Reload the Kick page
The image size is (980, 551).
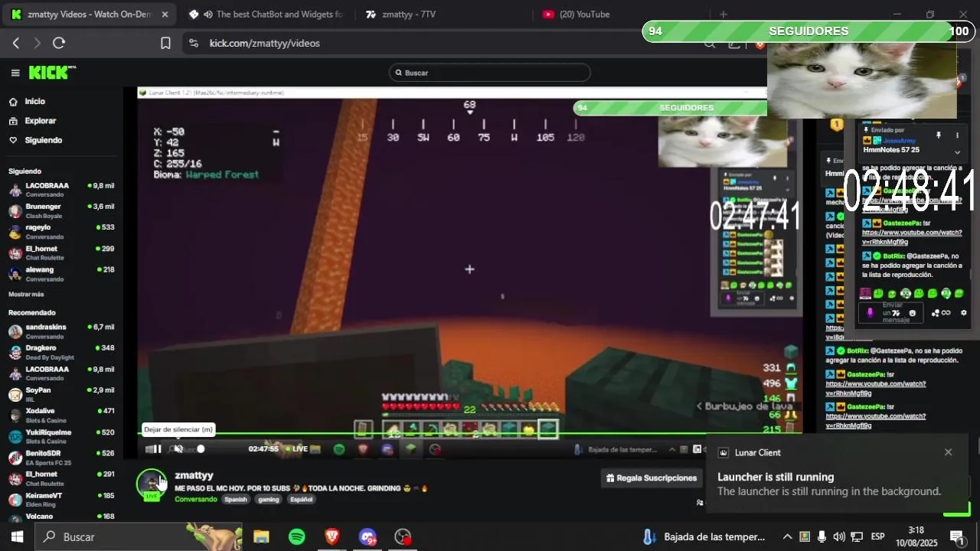pos(59,43)
